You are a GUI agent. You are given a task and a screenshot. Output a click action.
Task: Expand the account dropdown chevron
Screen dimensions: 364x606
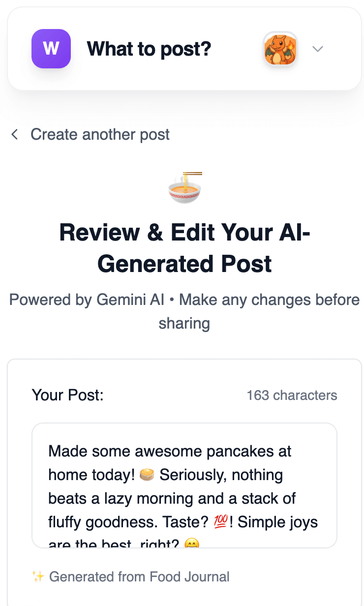(x=318, y=49)
